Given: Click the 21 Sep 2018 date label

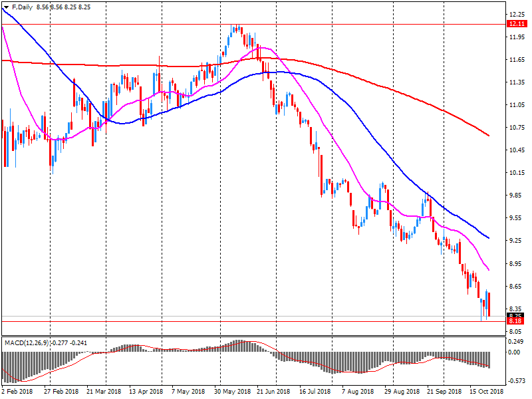Looking at the screenshot, I should [444, 392].
